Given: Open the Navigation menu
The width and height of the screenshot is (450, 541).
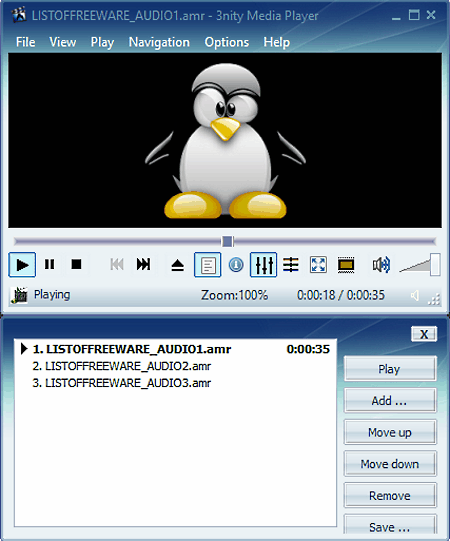Looking at the screenshot, I should click(x=159, y=42).
